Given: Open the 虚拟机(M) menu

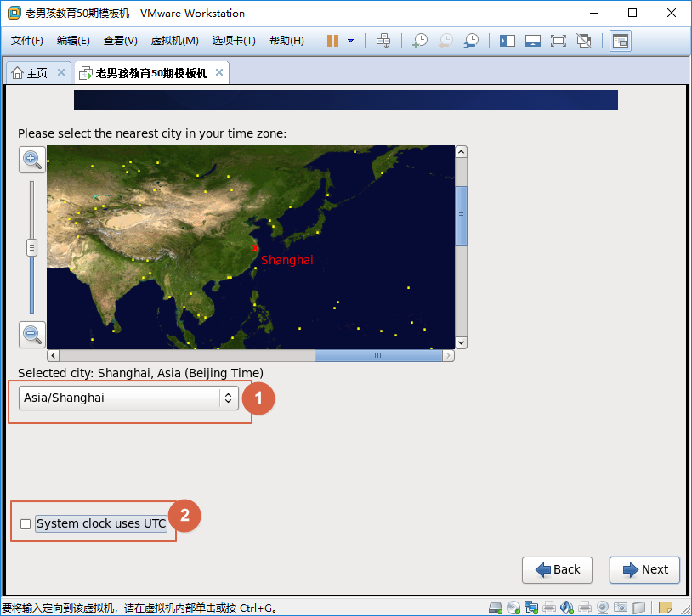Looking at the screenshot, I should click(174, 41).
